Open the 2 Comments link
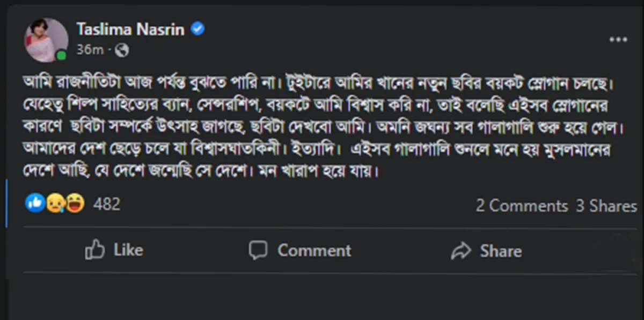Screen dimensions: 644x320 (x=522, y=206)
